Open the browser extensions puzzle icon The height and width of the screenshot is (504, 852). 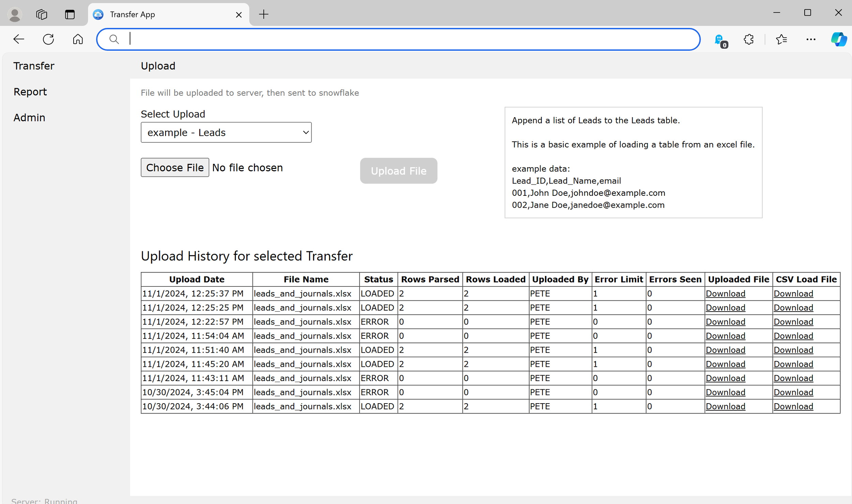click(748, 40)
